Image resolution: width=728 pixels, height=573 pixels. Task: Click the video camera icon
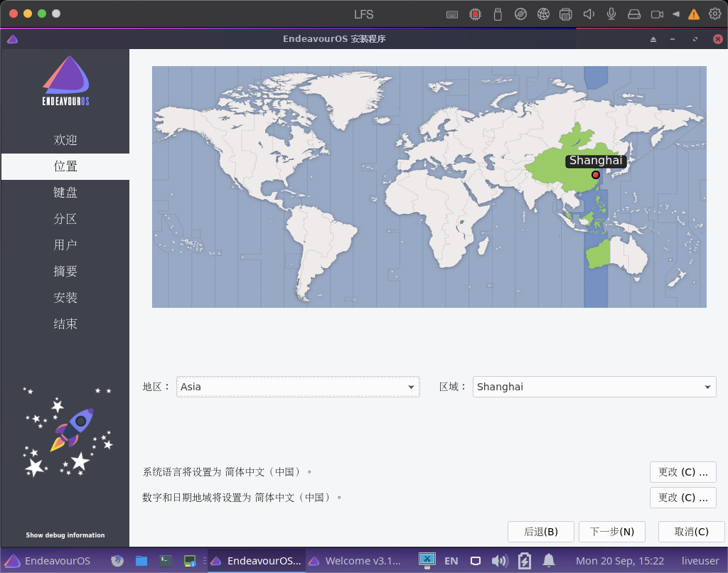click(x=657, y=14)
